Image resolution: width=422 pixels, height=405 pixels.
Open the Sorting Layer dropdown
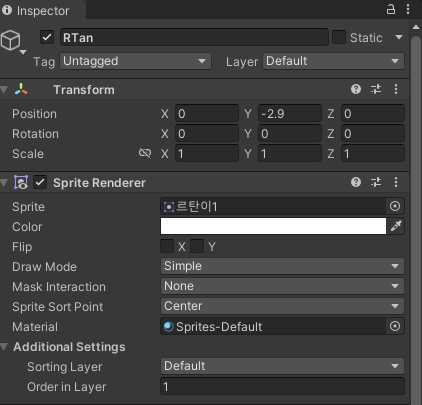pos(282,366)
